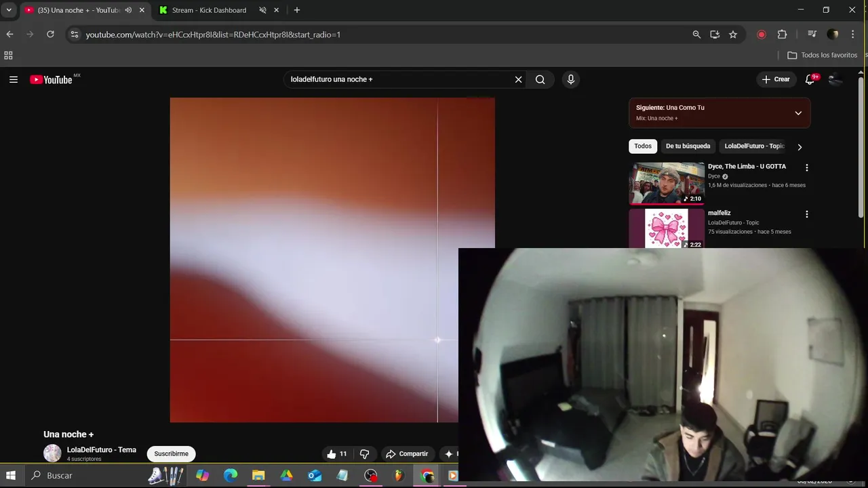The width and height of the screenshot is (868, 488).
Task: Share the video via Compartir
Action: 407,454
